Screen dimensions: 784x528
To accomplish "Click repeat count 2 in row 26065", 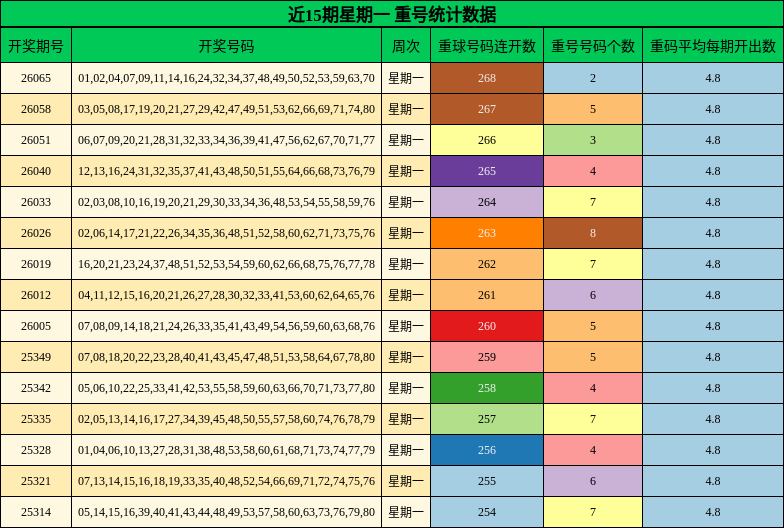I will 593,78.
